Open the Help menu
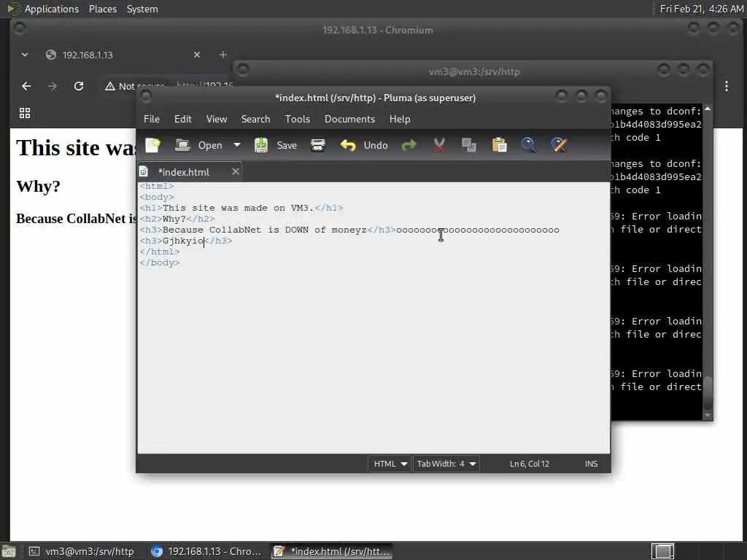The image size is (747, 560). 399,119
